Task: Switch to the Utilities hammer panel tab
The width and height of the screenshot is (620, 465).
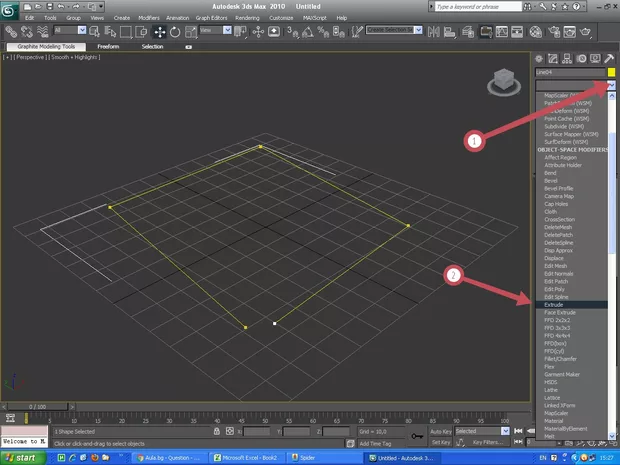Action: tap(609, 59)
